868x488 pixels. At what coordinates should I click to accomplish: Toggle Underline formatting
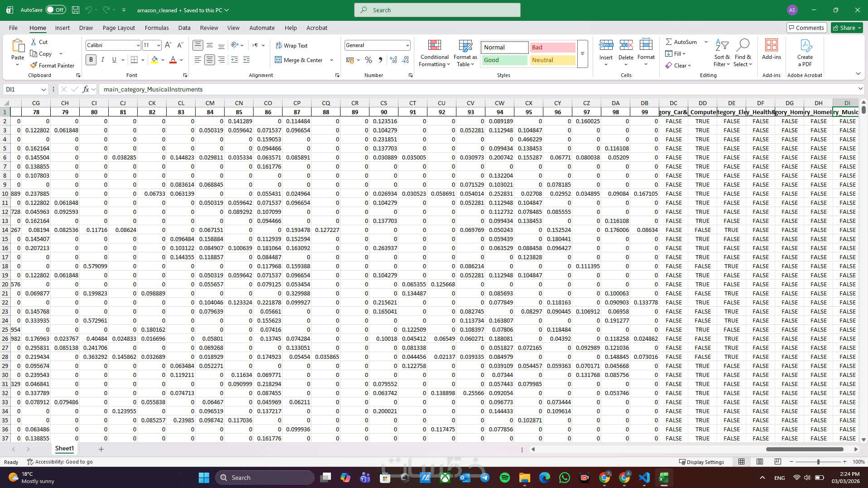click(114, 59)
